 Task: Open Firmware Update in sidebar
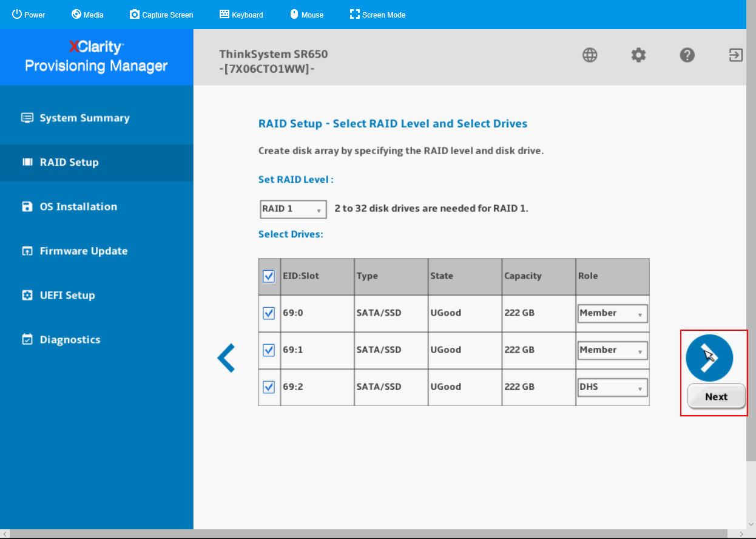point(96,251)
